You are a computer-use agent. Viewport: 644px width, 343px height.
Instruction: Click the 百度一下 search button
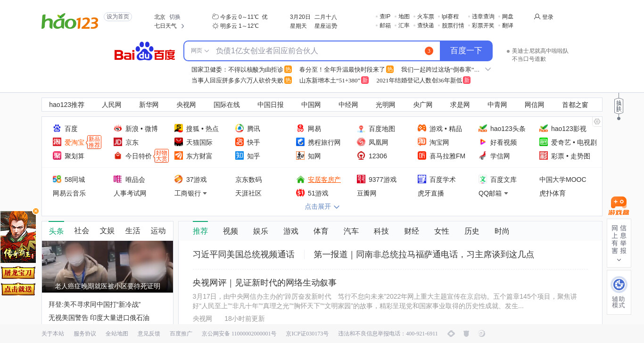(x=466, y=51)
